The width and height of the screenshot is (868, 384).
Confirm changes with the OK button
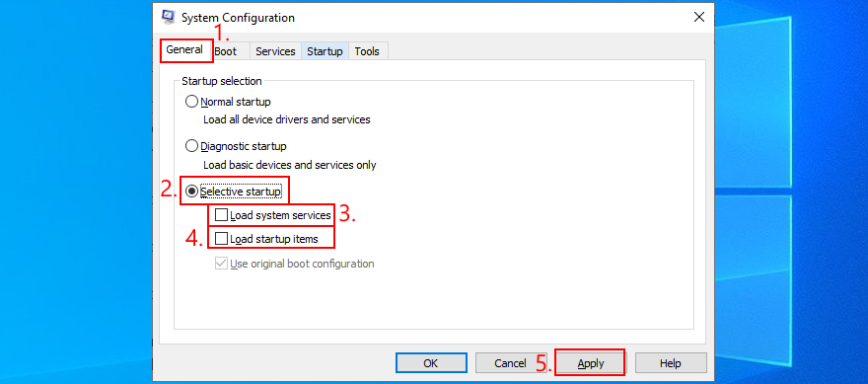pyautogui.click(x=431, y=363)
